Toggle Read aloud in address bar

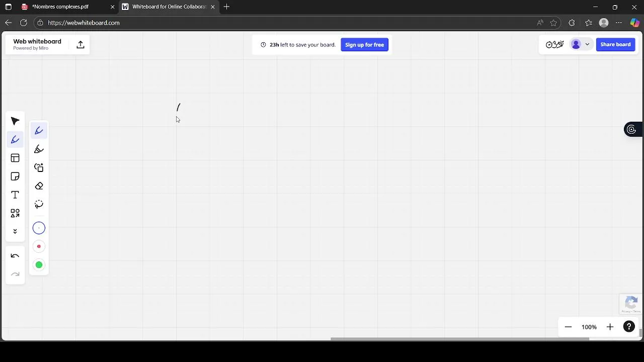click(x=540, y=23)
